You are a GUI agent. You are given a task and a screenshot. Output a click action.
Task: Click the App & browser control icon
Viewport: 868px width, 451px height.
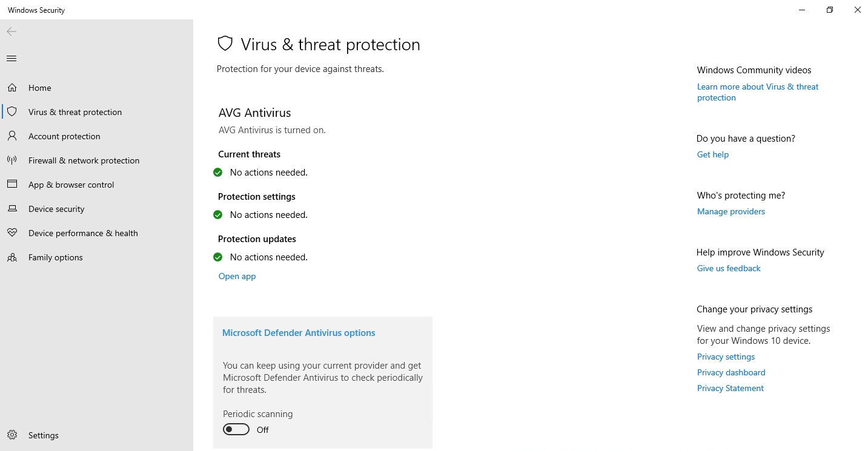[x=12, y=185]
